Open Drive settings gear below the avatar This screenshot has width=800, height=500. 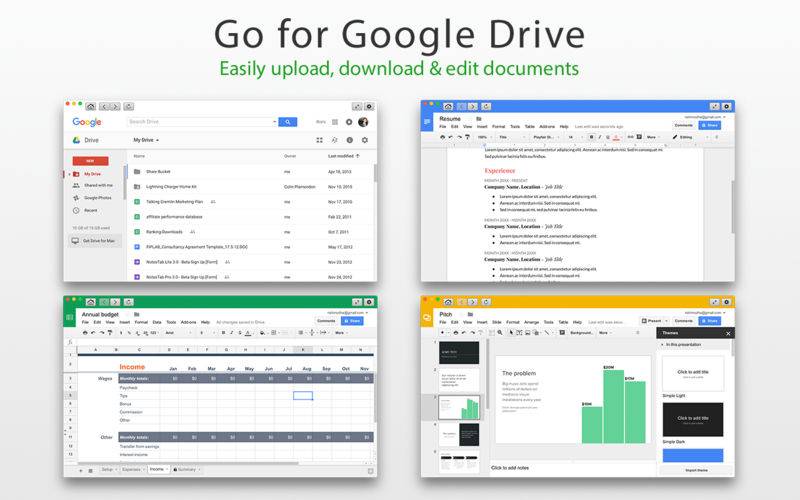tap(365, 140)
